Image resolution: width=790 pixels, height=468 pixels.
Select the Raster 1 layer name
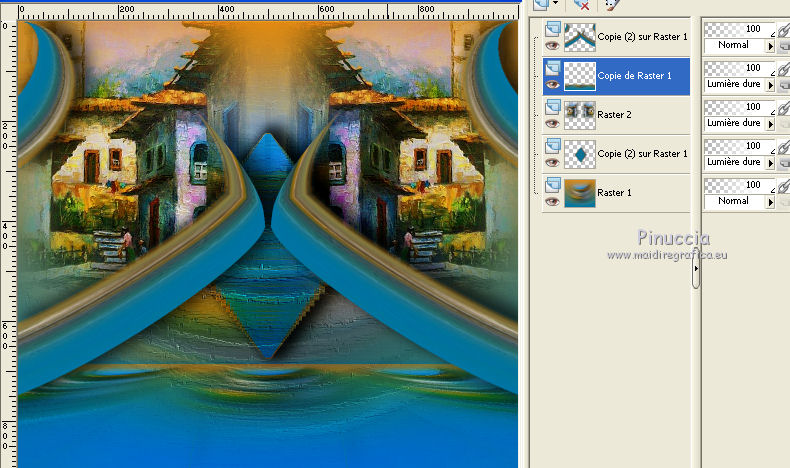(614, 193)
